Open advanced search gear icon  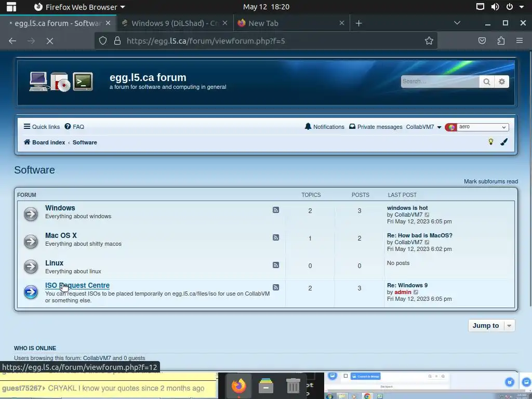pos(502,82)
